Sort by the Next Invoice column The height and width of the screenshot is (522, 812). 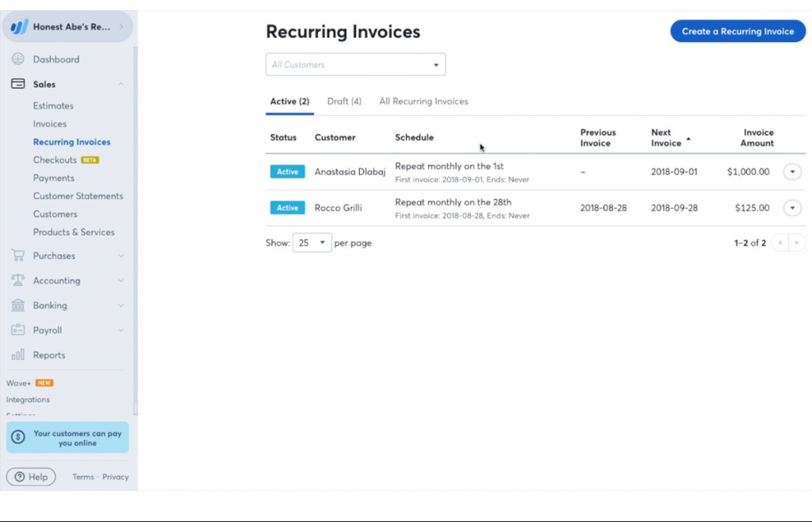665,137
